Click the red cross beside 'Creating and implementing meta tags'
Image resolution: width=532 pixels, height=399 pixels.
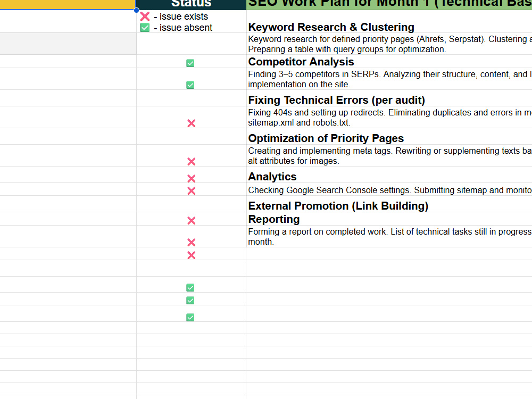click(192, 162)
